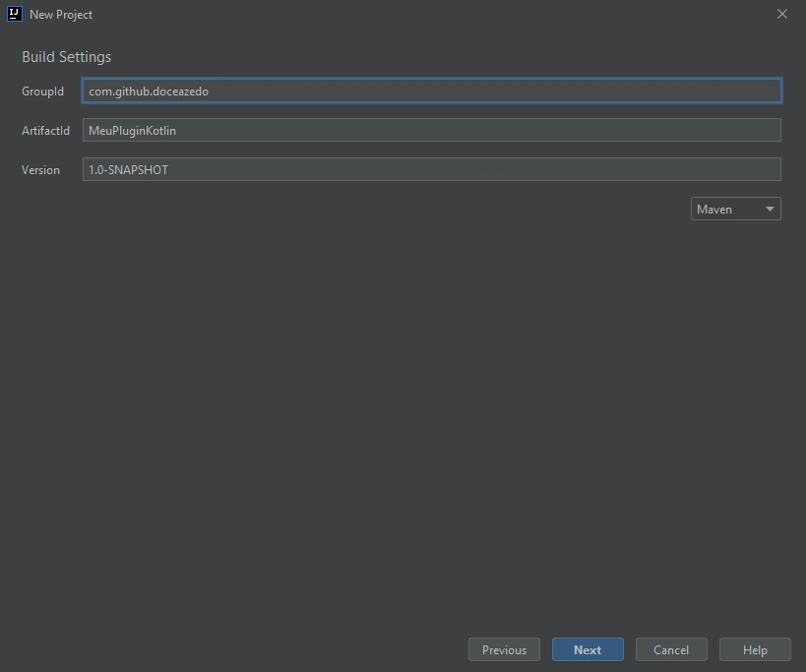This screenshot has width=806, height=672.
Task: Proceed by clicking the Next button
Action: [588, 649]
